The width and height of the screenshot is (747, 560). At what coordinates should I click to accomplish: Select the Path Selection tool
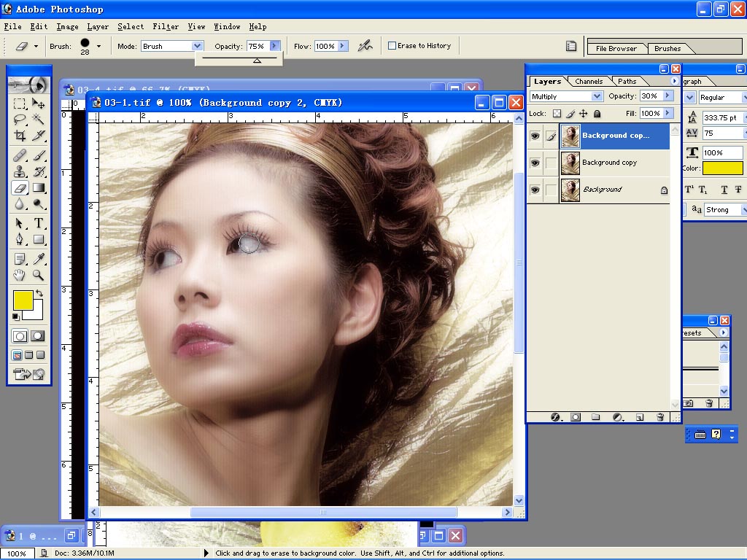click(x=20, y=223)
